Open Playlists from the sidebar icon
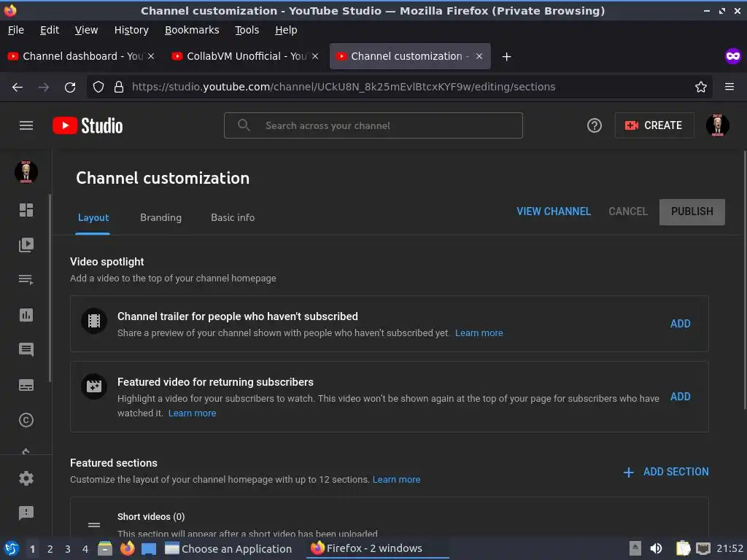 (x=26, y=279)
